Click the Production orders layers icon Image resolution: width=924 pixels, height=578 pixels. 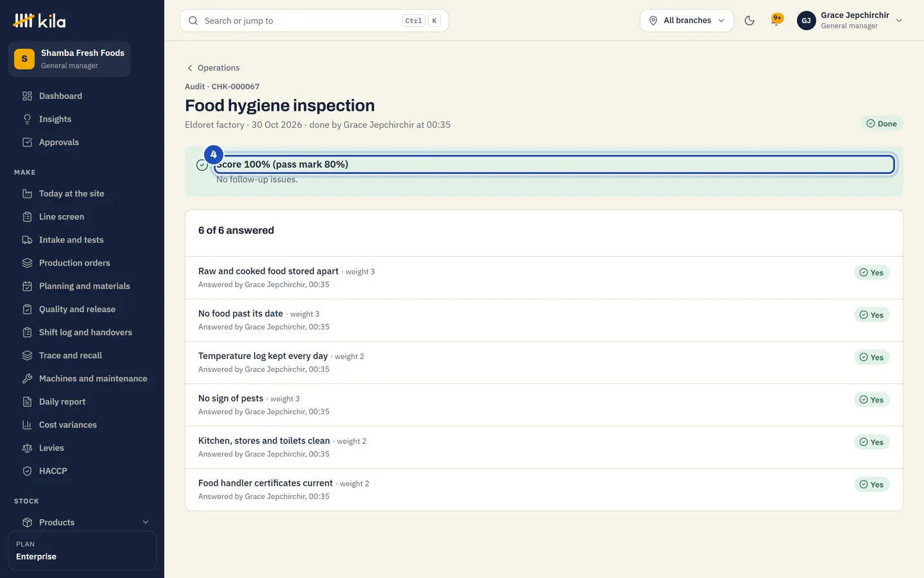click(x=27, y=263)
